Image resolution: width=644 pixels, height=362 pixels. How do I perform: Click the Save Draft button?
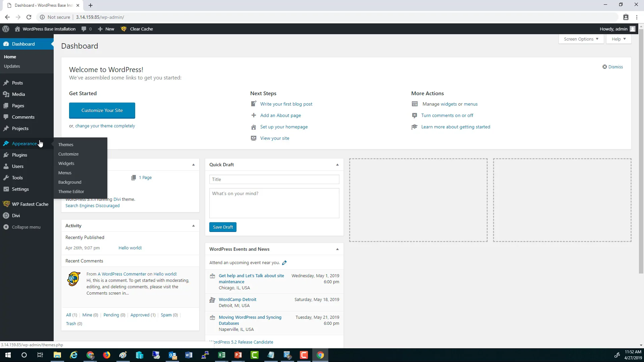[223, 227]
